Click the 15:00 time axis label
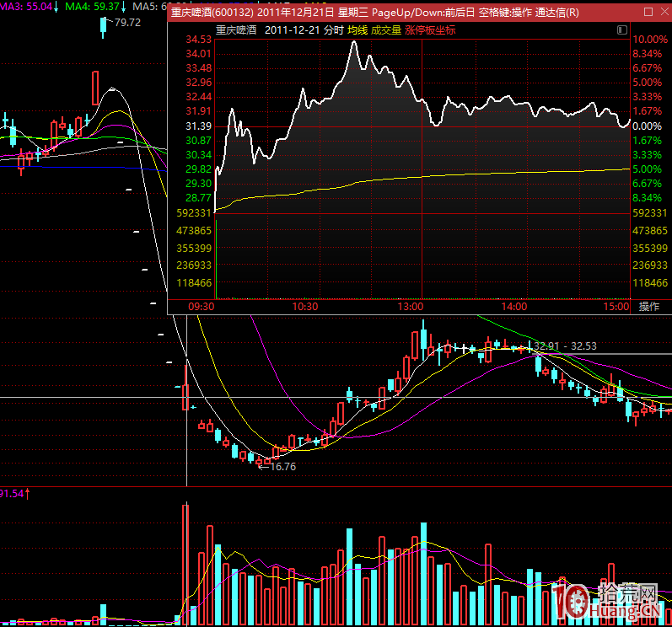The width and height of the screenshot is (672, 627). [616, 307]
